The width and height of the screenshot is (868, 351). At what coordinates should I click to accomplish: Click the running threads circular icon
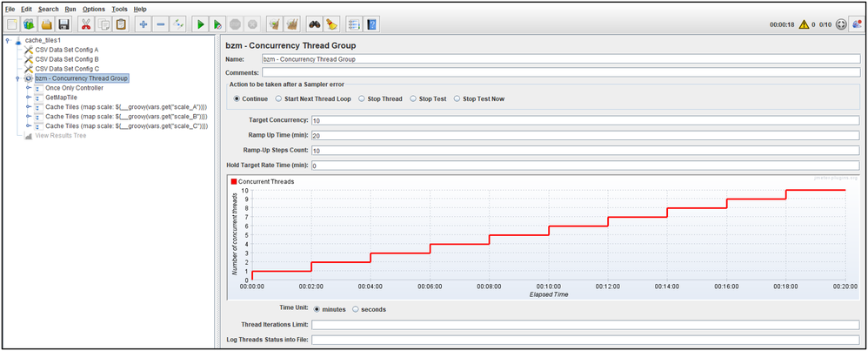tap(841, 25)
